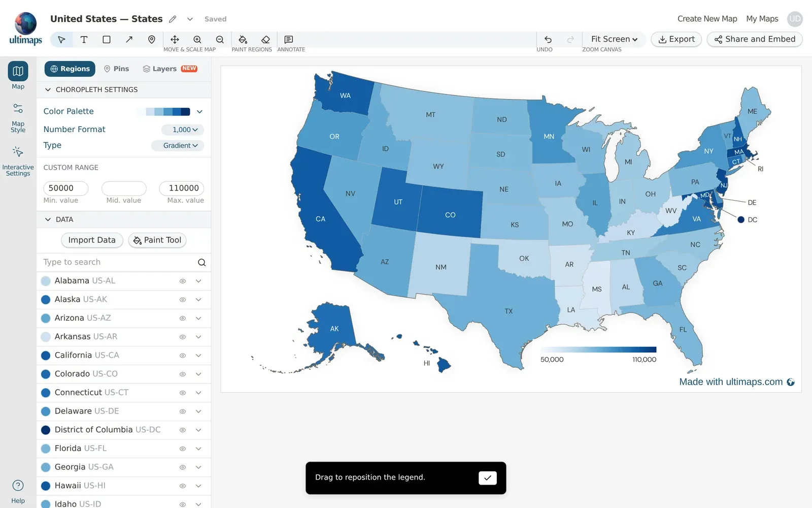Screen dimensions: 812x508
Task: Hide the Arkansas region
Action: click(x=183, y=337)
